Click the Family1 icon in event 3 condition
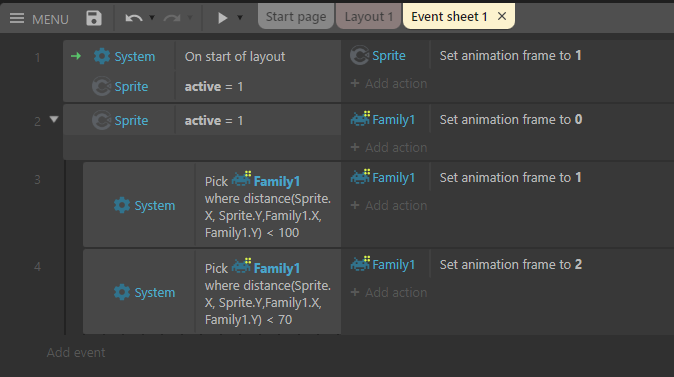674x377 pixels. pyautogui.click(x=242, y=179)
